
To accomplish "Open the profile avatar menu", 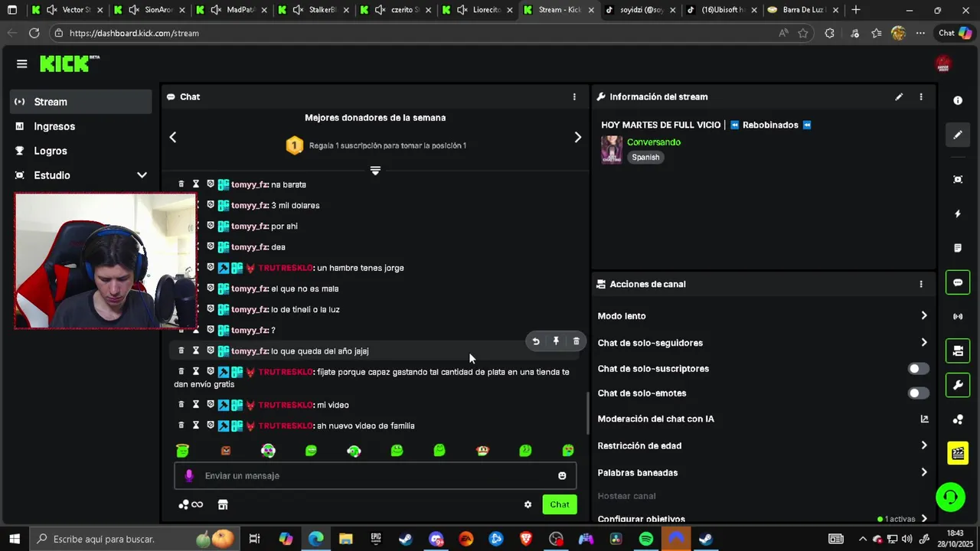I will pyautogui.click(x=943, y=64).
